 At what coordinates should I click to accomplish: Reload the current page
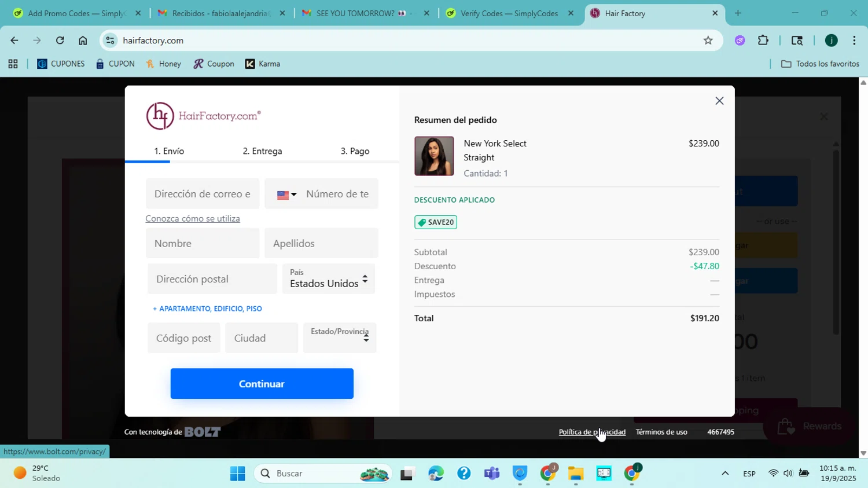click(60, 41)
